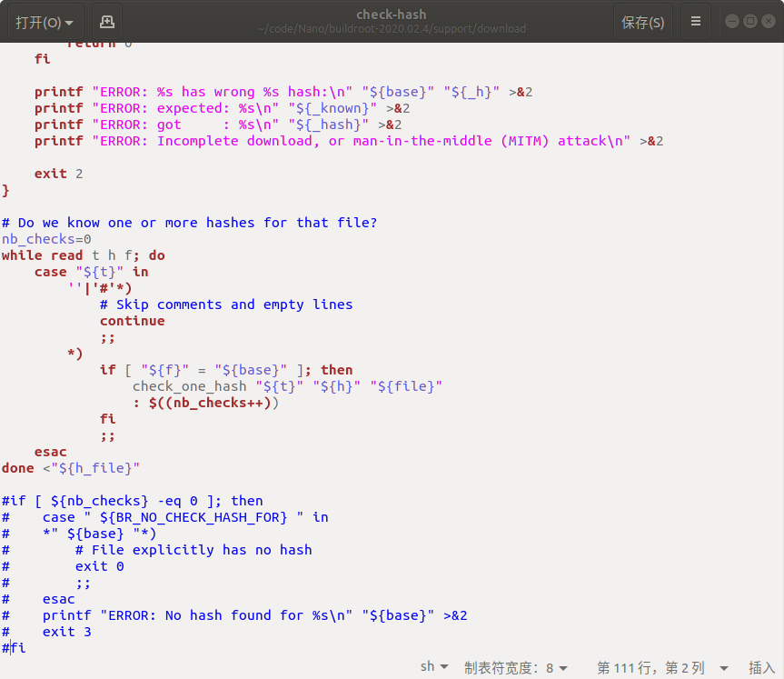Click the done keyword in the loop
The image size is (784, 679).
click(17, 467)
